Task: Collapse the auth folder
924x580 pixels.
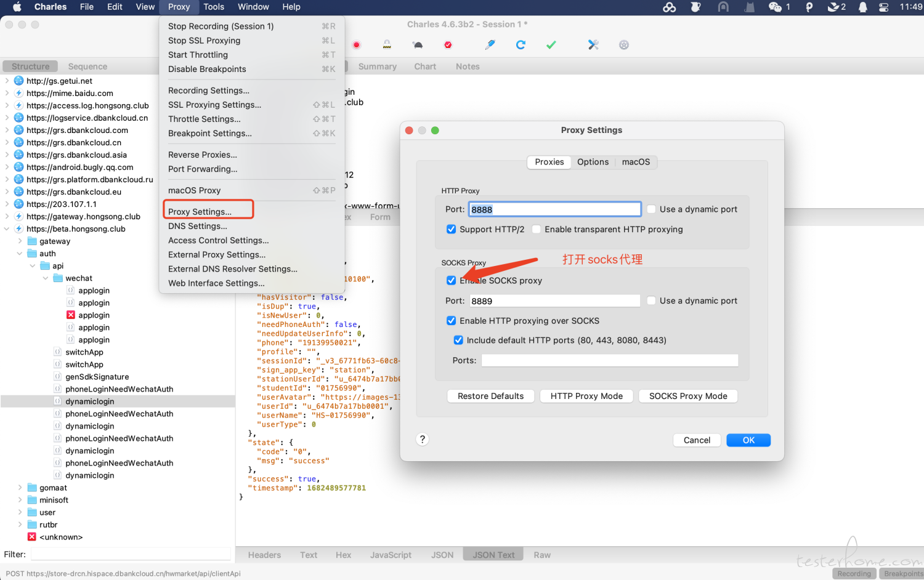Action: coord(20,253)
